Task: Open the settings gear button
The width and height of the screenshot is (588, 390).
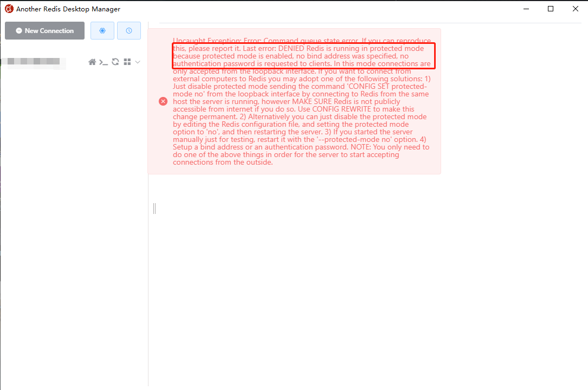Action: coord(102,31)
